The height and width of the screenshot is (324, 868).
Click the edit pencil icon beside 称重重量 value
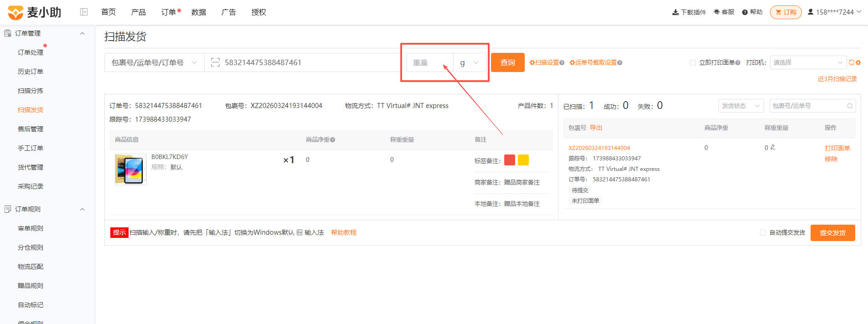click(773, 147)
